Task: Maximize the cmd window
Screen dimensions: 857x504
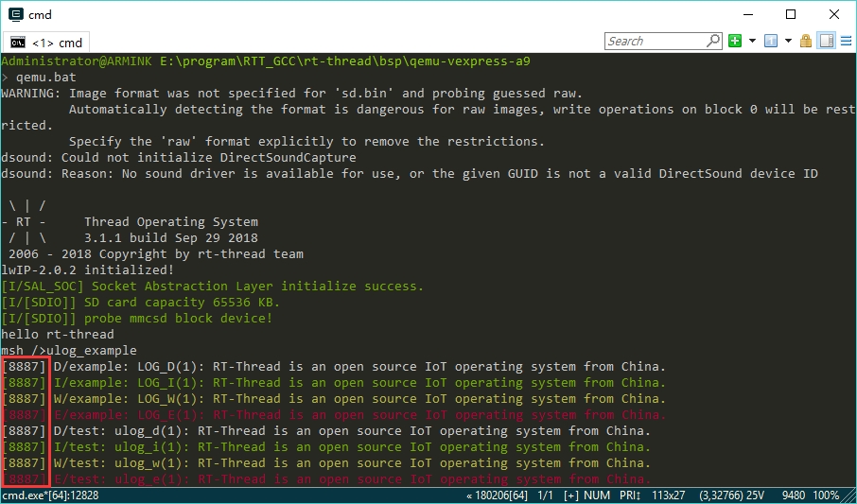Action: click(791, 14)
